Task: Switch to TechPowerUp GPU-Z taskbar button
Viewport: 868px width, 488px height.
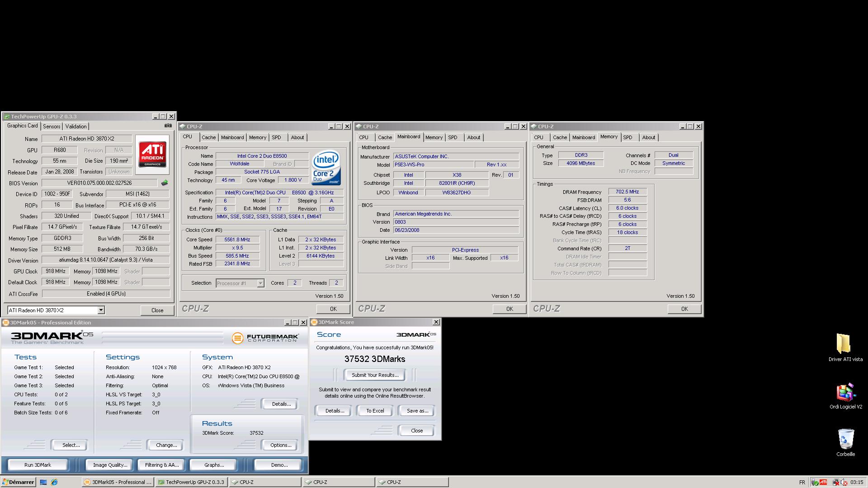Action: pos(192,482)
